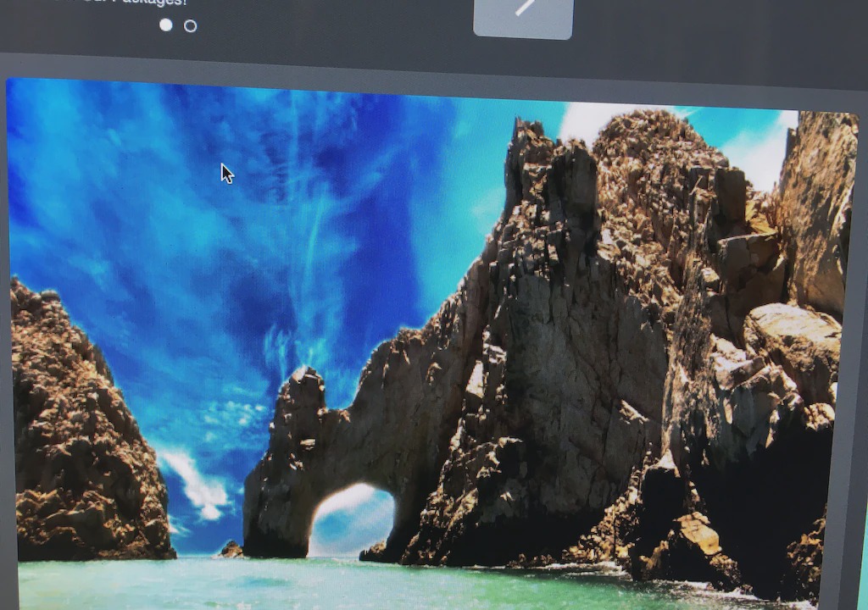Select the first filled carousel dot

[166, 25]
